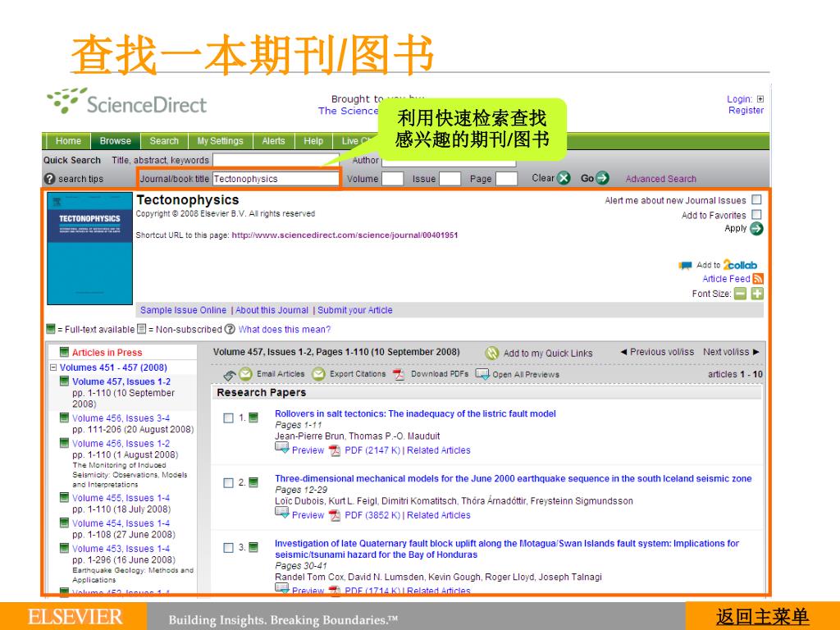840x630 pixels.
Task: Click the Page input field
Action: pyautogui.click(x=507, y=179)
